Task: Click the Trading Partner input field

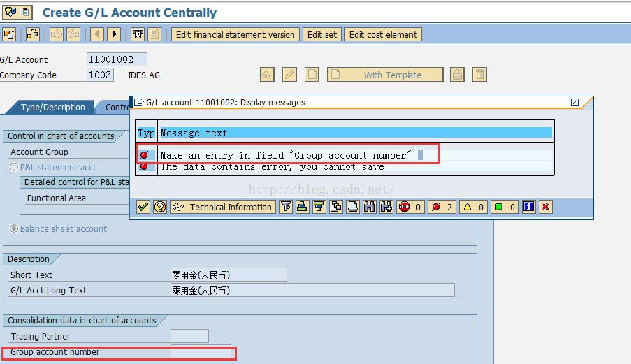Action: click(x=189, y=336)
